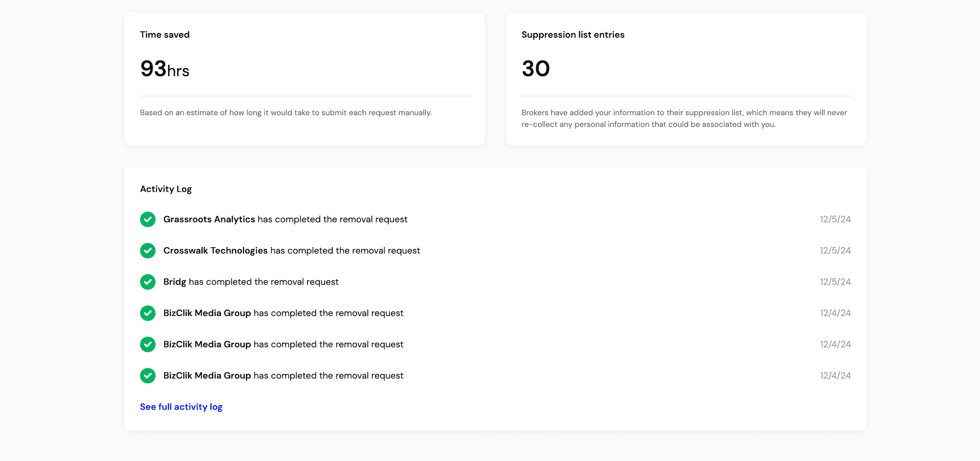This screenshot has height=461, width=980.
Task: Click the second BizClik Media Group checkmark icon
Action: [147, 344]
